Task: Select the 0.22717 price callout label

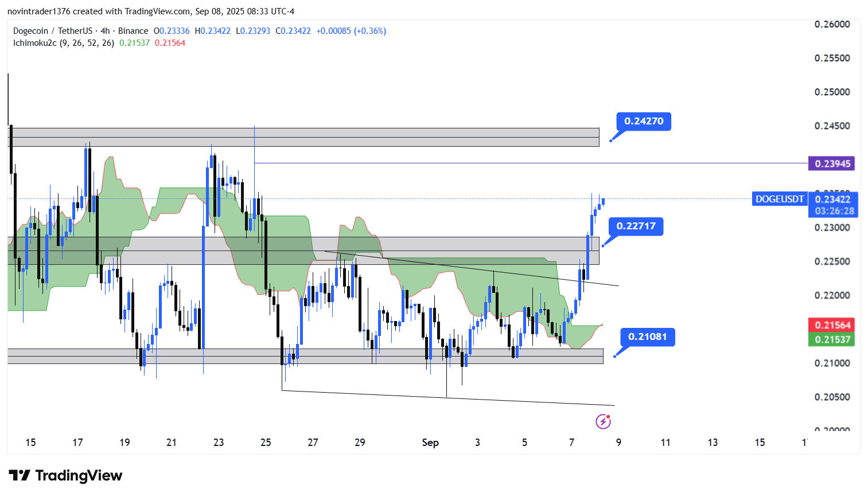Action: click(636, 226)
